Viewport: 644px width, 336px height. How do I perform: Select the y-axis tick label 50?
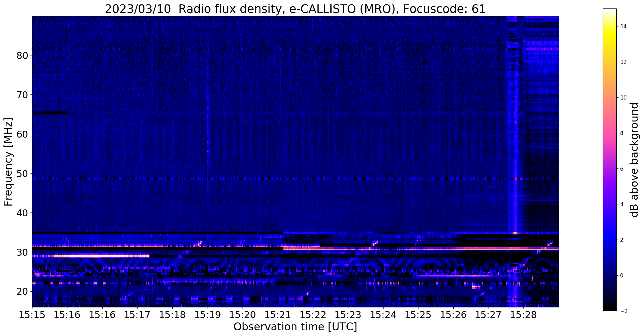click(x=22, y=174)
